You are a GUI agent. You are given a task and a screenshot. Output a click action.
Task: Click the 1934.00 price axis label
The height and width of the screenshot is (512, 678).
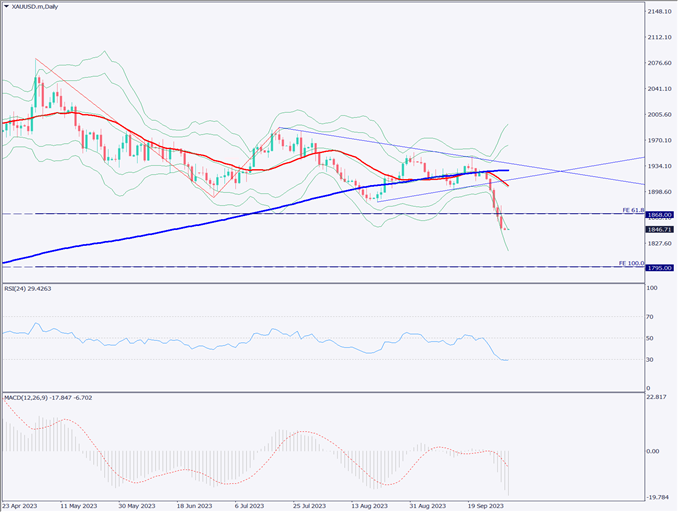click(659, 167)
